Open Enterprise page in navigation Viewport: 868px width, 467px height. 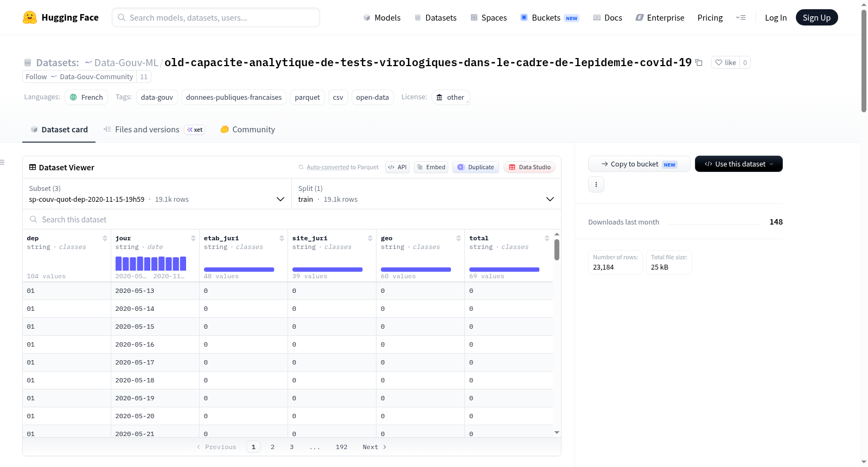click(x=660, y=17)
